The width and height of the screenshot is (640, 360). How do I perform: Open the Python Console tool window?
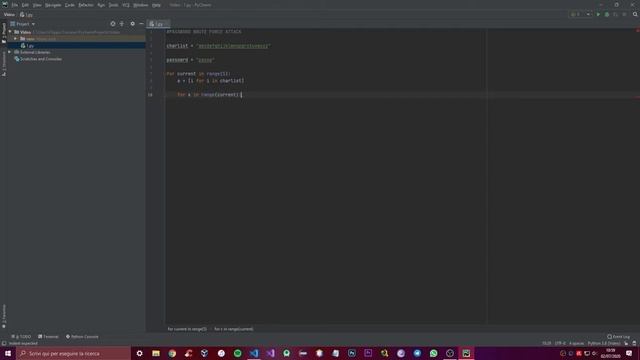pyautogui.click(x=82, y=337)
